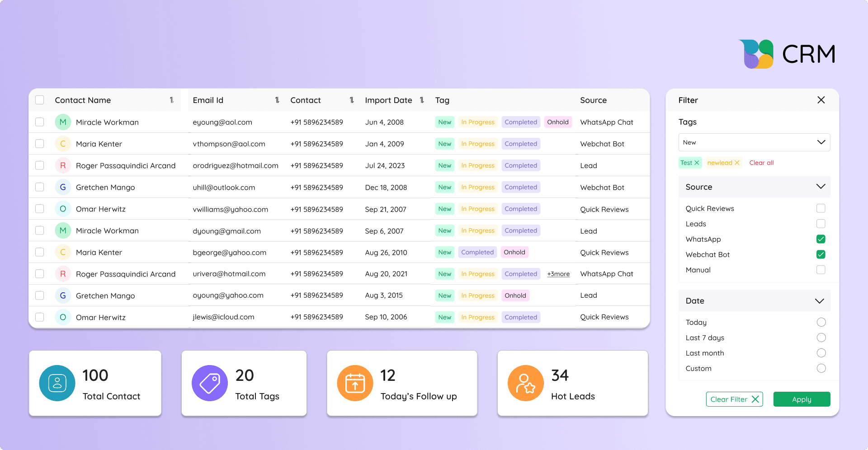Open the Tags dropdown showing New

(x=754, y=142)
